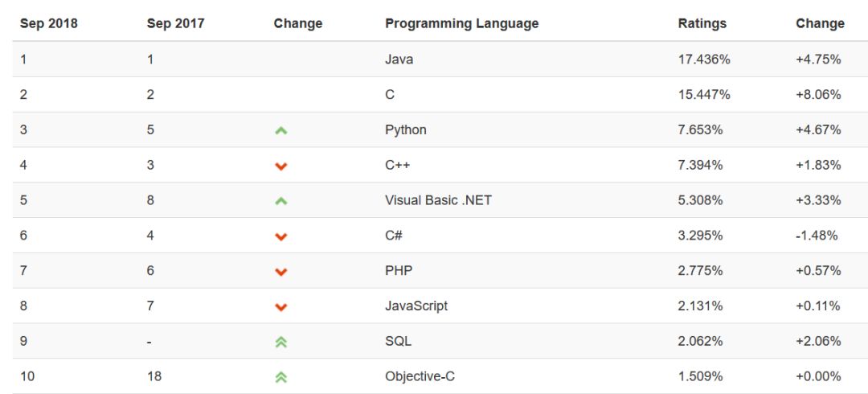Image resolution: width=868 pixels, height=394 pixels.
Task: Click the +8.06% change value
Action: click(x=818, y=94)
